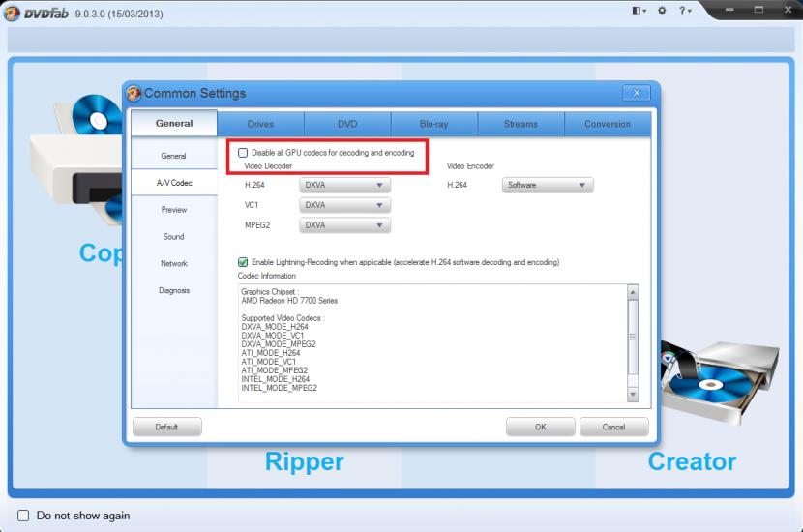The image size is (803, 532).
Task: Open the Conversion tab
Action: click(x=608, y=124)
